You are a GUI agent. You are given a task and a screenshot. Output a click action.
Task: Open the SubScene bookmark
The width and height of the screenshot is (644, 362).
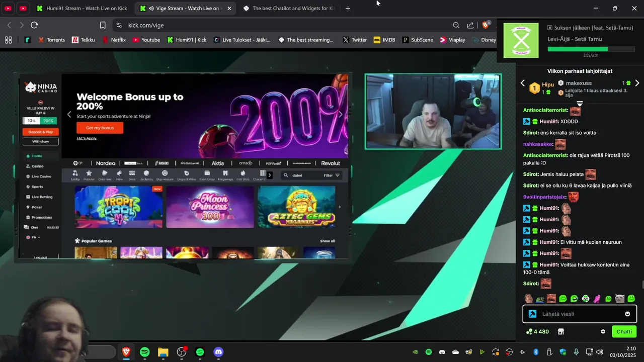[418, 40]
